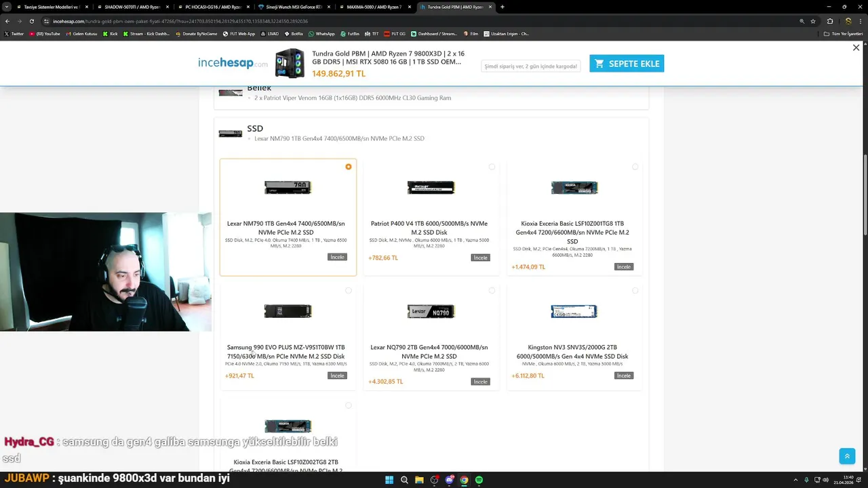Click İncele on Samsung 990 EVO PLUS card
Screen dimensions: 868x488
click(338, 375)
